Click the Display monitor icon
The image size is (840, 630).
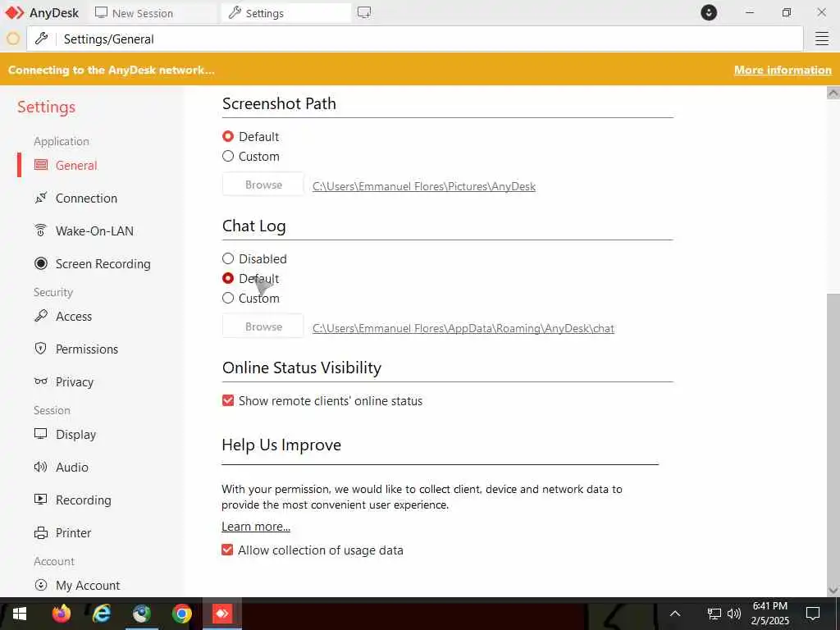click(x=41, y=434)
